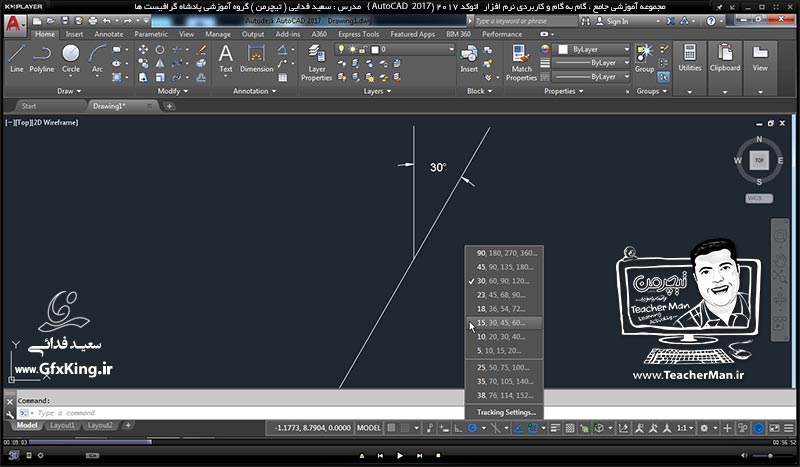Expand the Draw panel

69,91
